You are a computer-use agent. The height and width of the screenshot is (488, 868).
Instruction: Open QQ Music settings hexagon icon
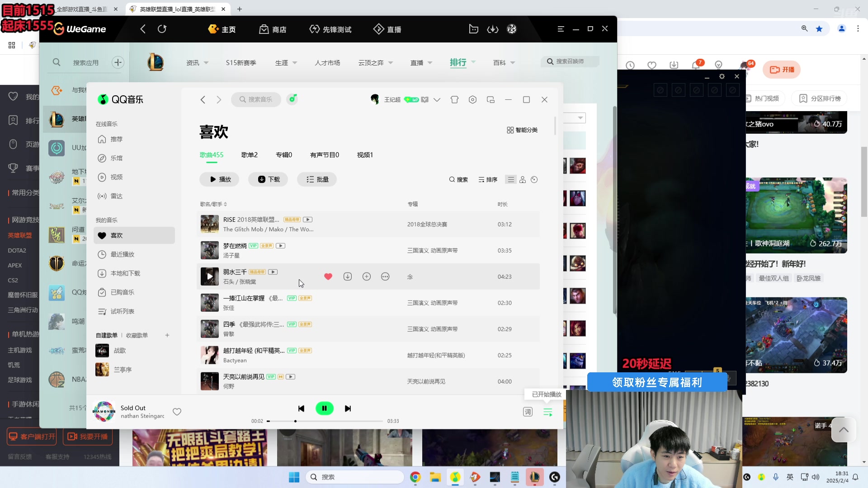click(472, 99)
